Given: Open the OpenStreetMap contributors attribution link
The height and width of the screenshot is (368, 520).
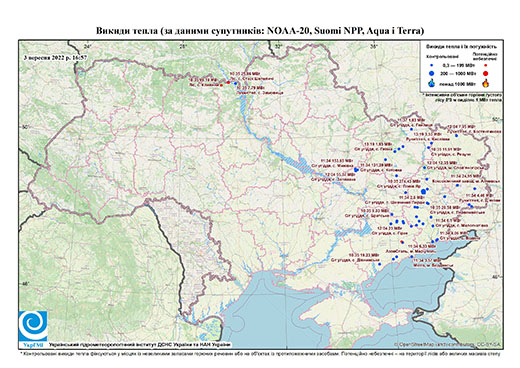Looking at the screenshot, I should point(448,344).
